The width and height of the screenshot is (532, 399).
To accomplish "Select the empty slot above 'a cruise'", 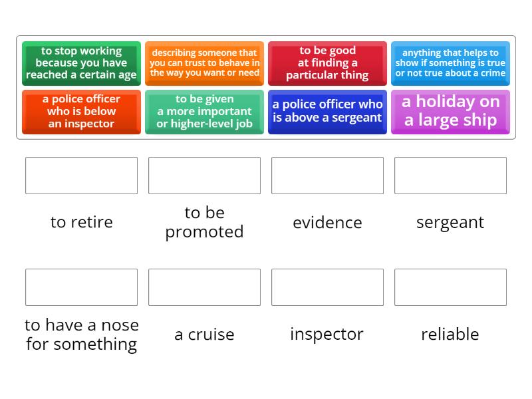I will click(204, 287).
